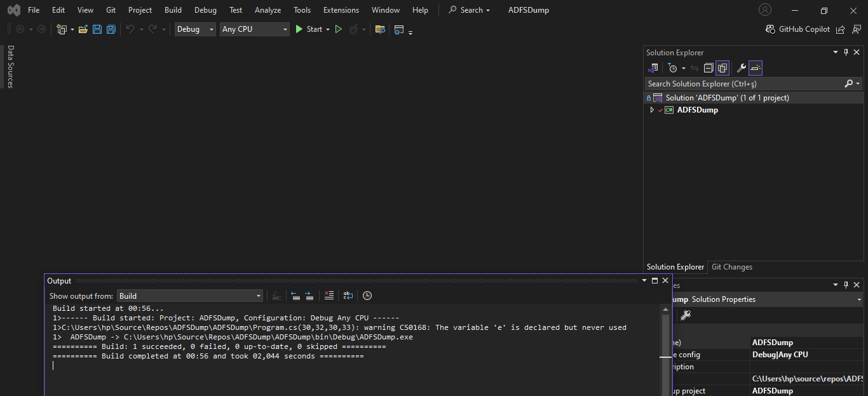Start without debugging using the hollow play icon
The height and width of the screenshot is (396, 868).
point(339,29)
